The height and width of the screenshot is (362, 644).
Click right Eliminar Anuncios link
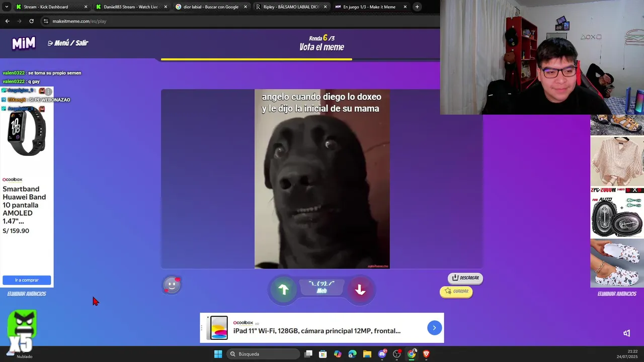pos(617,294)
